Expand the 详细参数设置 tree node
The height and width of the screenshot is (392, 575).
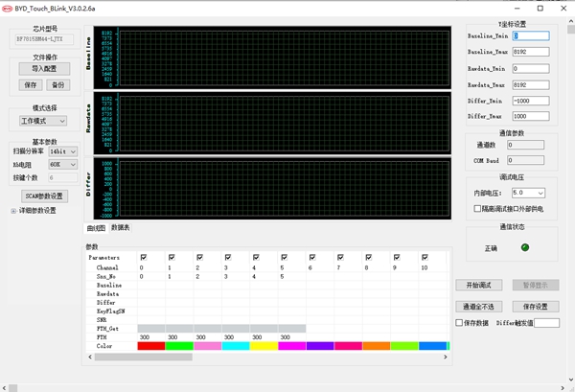(13, 211)
